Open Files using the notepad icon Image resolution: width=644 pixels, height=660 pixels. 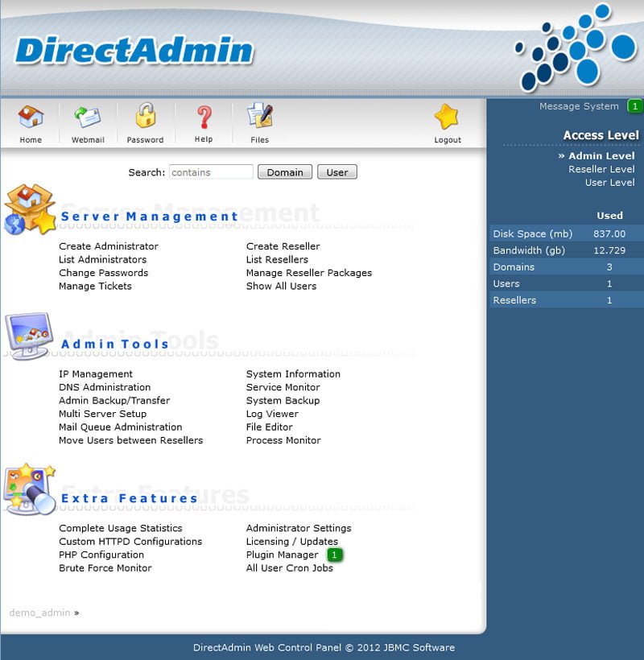(x=259, y=117)
